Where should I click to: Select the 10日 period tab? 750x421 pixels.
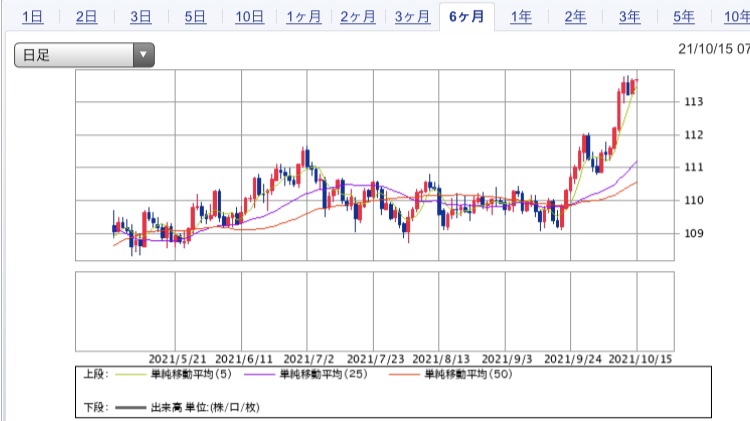249,17
